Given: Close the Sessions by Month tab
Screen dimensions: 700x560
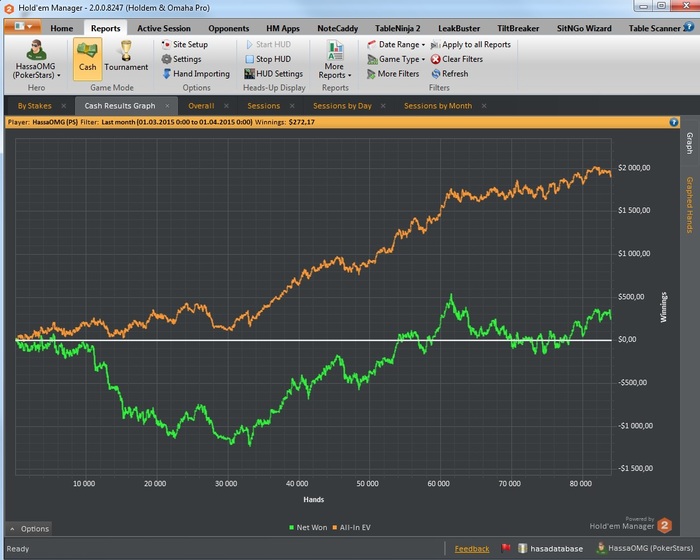Looking at the screenshot, I should 484,106.
